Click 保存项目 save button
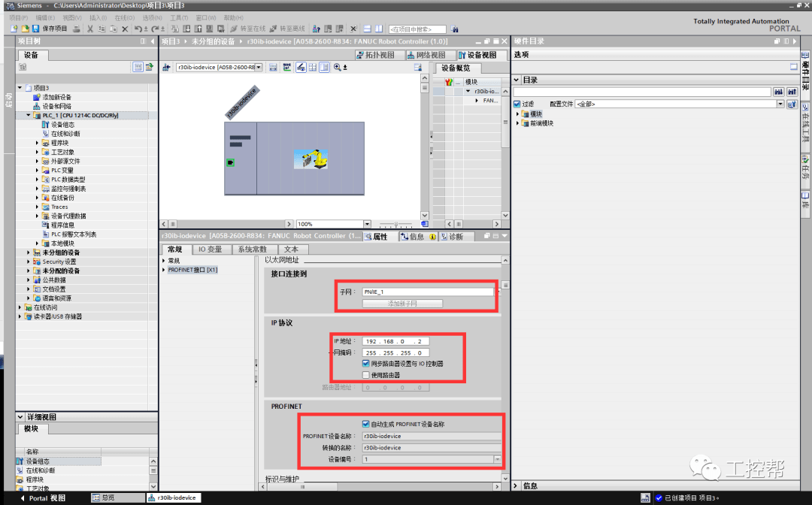This screenshot has height=505, width=812. (x=49, y=29)
